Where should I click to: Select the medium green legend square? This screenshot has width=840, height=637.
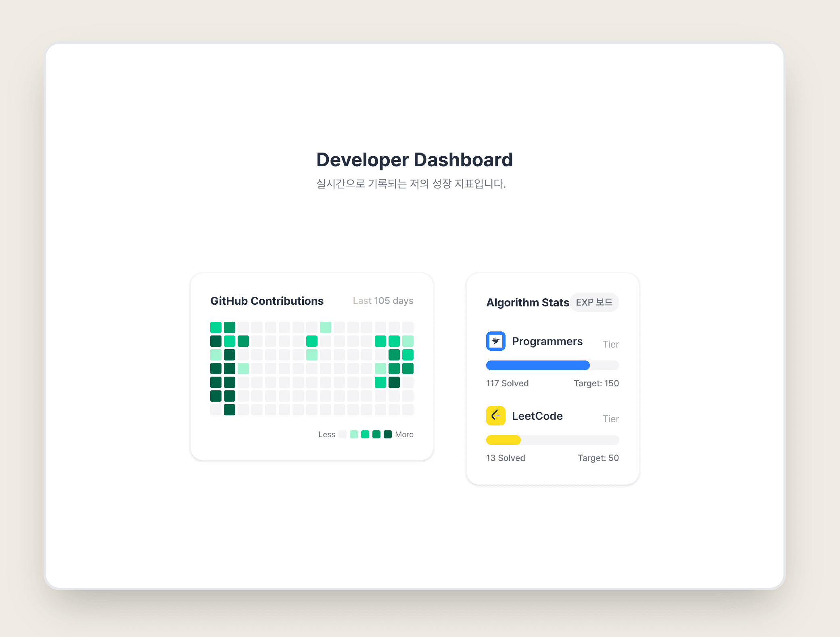(x=365, y=434)
